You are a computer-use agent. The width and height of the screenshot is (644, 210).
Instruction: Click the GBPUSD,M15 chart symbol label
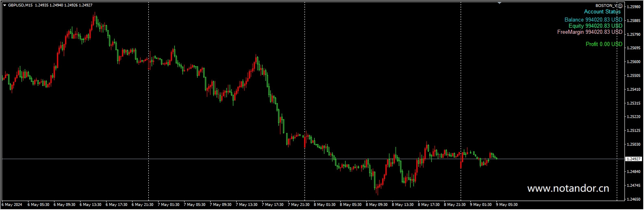point(20,5)
